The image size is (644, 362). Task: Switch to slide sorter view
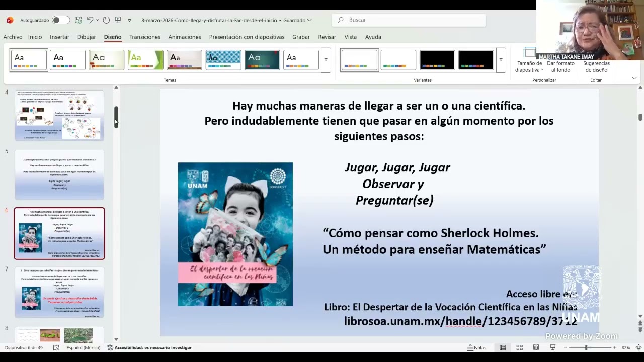(519, 347)
